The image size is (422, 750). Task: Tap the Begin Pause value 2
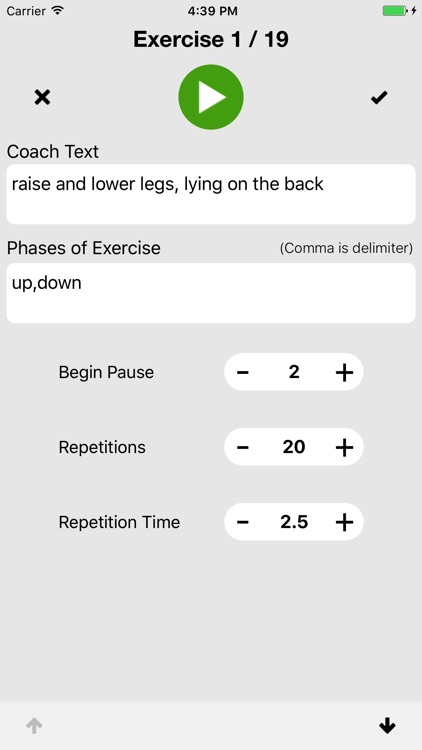pos(294,372)
